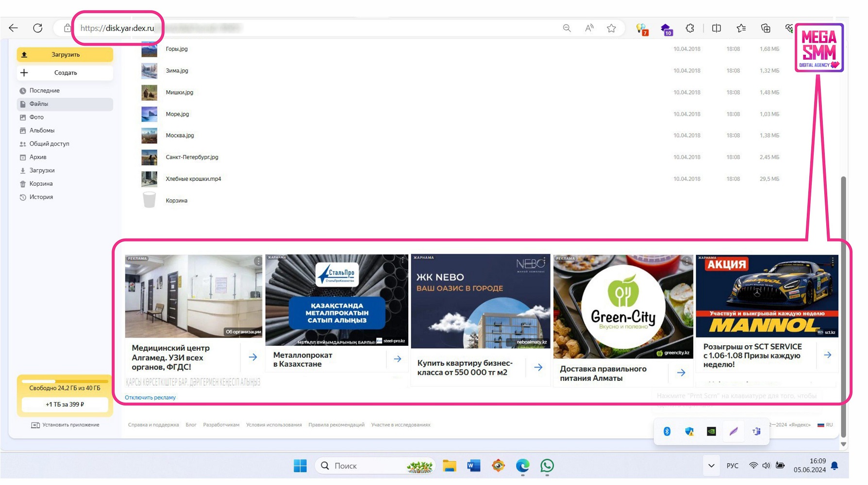Open the favorites list icon
Image resolution: width=868 pixels, height=485 pixels.
pos(741,28)
